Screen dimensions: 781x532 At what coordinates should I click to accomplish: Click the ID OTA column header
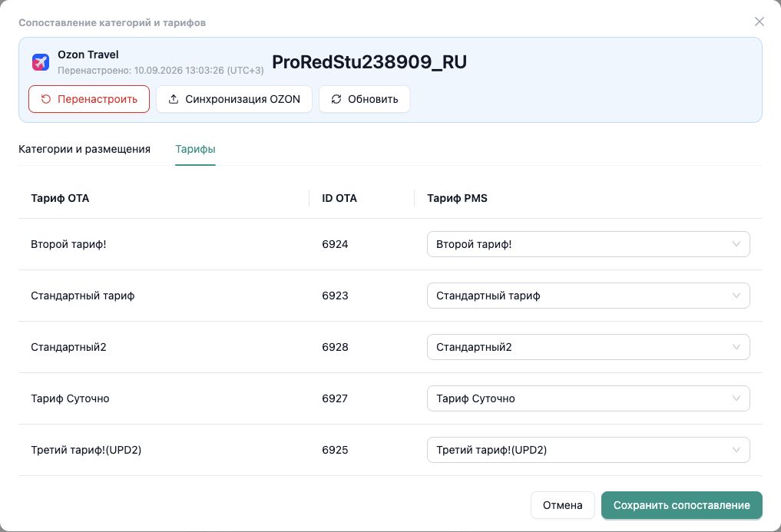pyautogui.click(x=339, y=198)
